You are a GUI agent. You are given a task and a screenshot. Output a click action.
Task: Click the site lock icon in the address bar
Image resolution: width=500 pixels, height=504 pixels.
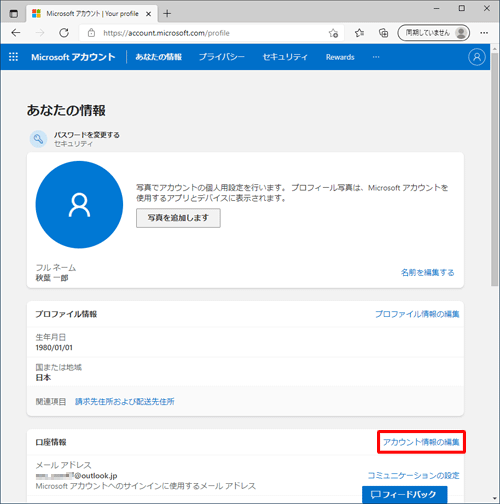click(x=91, y=33)
